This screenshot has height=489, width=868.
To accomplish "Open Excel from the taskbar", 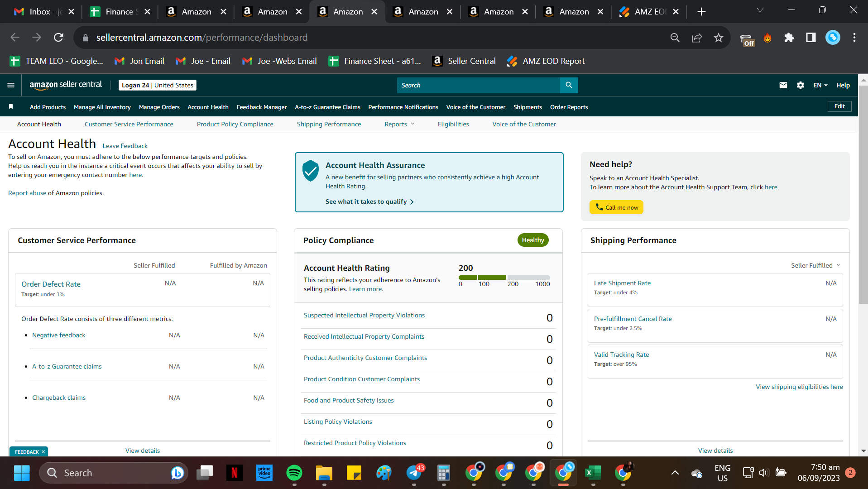I will point(593,473).
